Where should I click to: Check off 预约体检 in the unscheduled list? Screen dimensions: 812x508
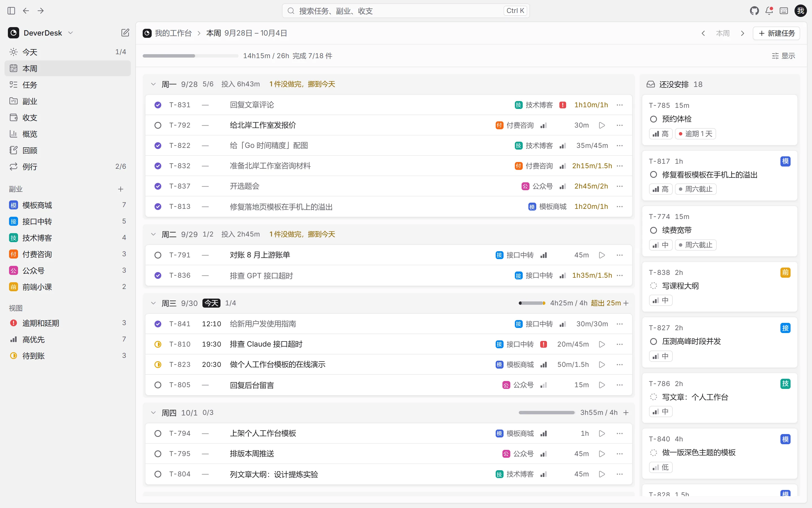pos(653,119)
